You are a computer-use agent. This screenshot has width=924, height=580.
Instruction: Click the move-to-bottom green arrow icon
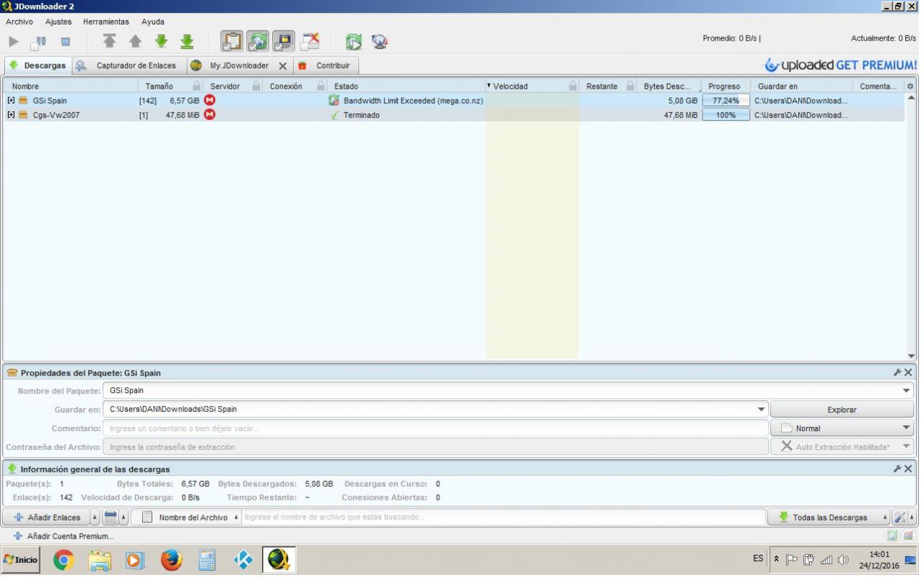pos(187,42)
